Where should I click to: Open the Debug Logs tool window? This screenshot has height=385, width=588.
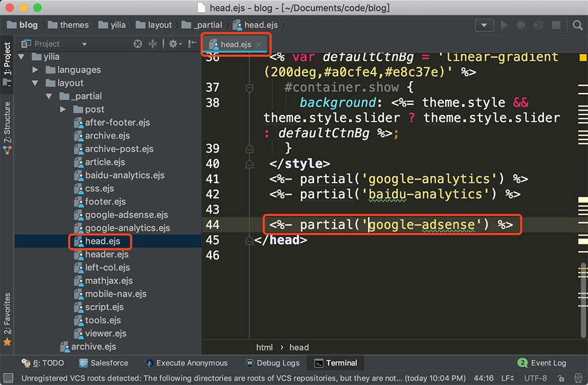click(272, 363)
